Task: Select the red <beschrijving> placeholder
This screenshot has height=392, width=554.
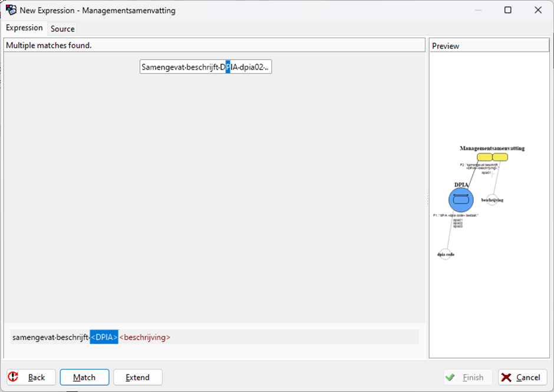Action: tap(145, 337)
